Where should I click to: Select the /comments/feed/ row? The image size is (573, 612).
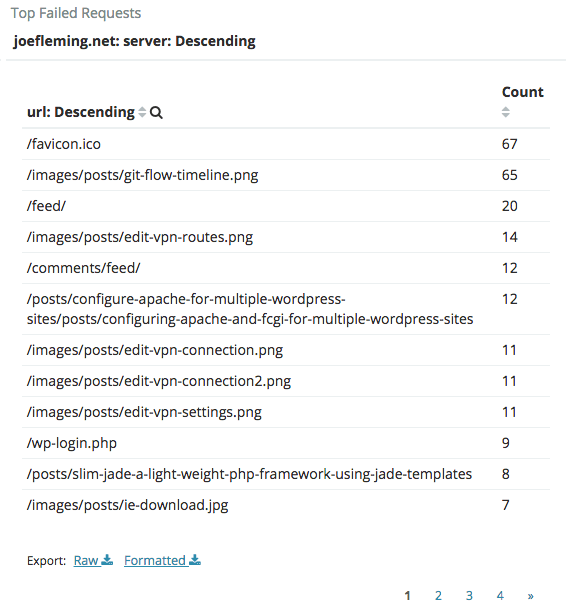[x=286, y=268]
